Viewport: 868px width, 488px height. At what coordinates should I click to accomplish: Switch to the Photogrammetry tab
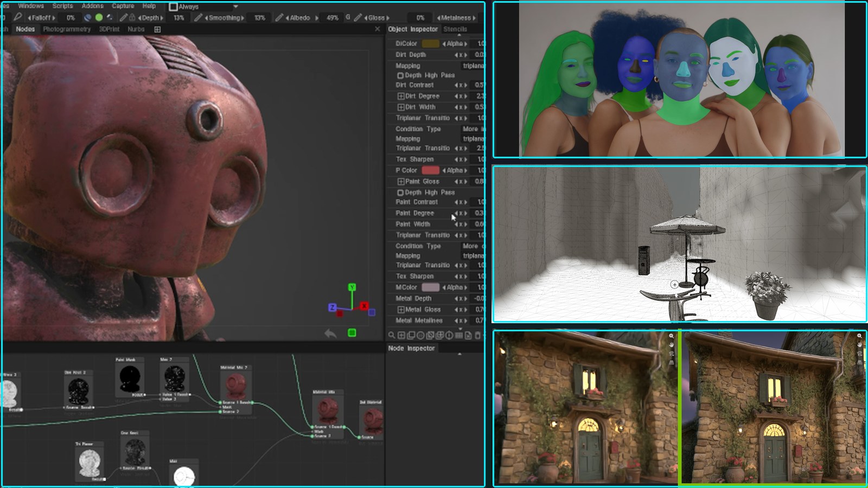(x=67, y=29)
